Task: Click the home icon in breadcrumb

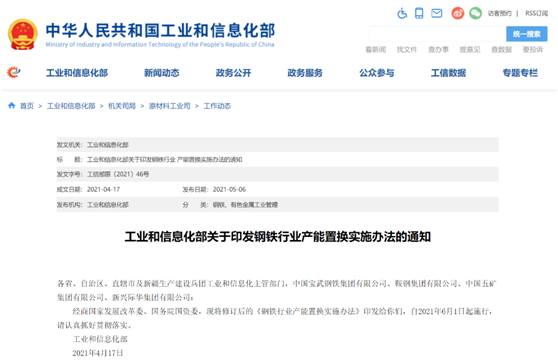Action: coord(12,105)
